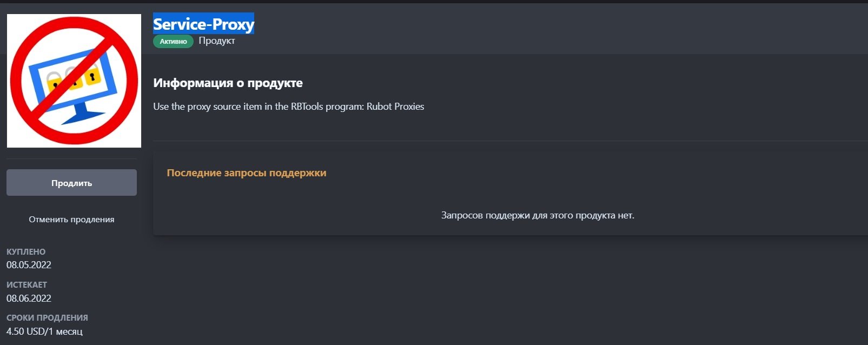
Task: Click the "СРОКИ ПРОДЛЕНИЯ" label
Action: pyautogui.click(x=47, y=318)
